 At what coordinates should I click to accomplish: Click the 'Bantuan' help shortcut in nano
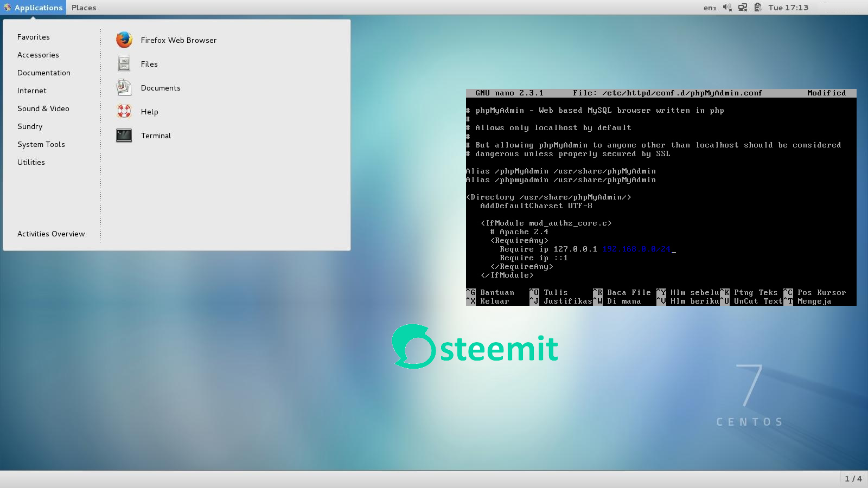tap(497, 293)
